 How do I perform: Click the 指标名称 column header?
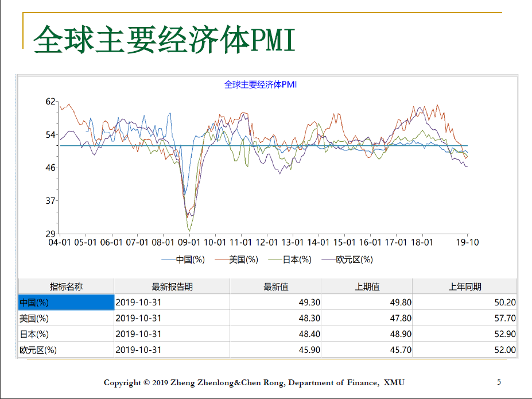(66, 286)
